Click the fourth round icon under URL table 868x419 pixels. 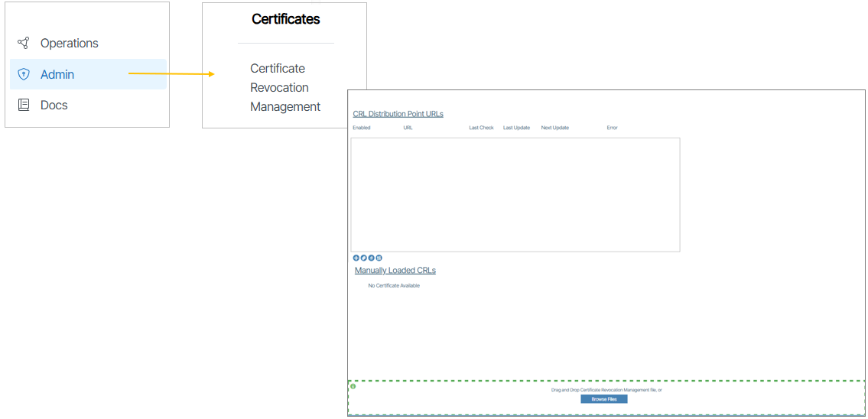point(379,258)
